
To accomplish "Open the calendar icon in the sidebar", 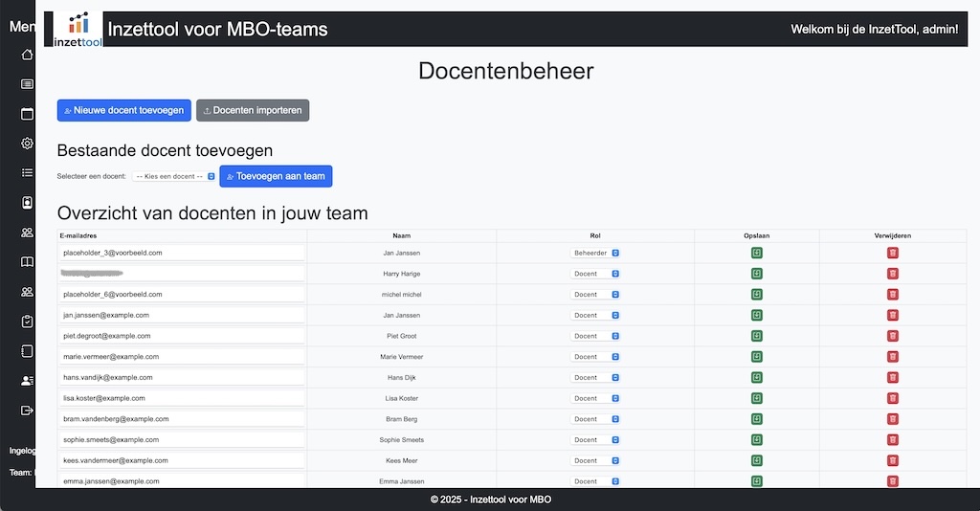I will (27, 114).
